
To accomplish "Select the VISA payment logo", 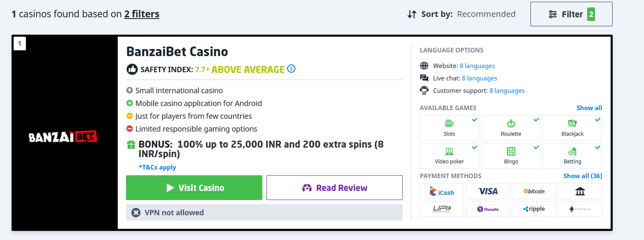I will (x=488, y=191).
